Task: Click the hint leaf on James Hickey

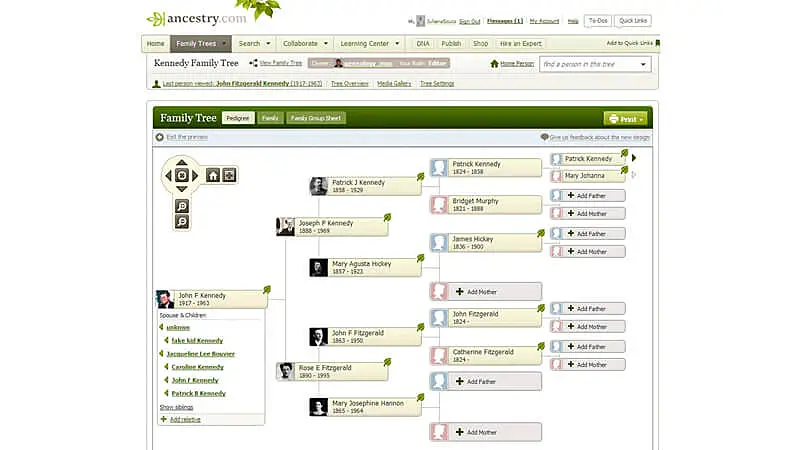Action: pyautogui.click(x=541, y=233)
